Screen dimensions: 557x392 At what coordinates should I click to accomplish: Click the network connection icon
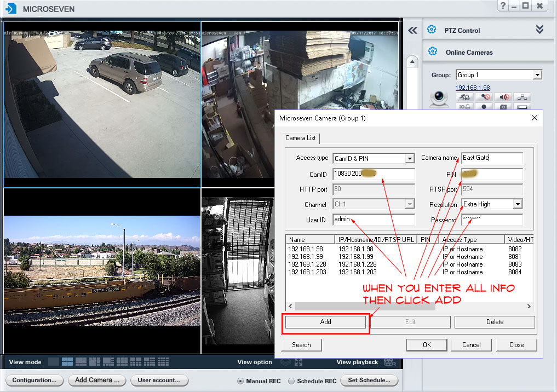point(522,97)
